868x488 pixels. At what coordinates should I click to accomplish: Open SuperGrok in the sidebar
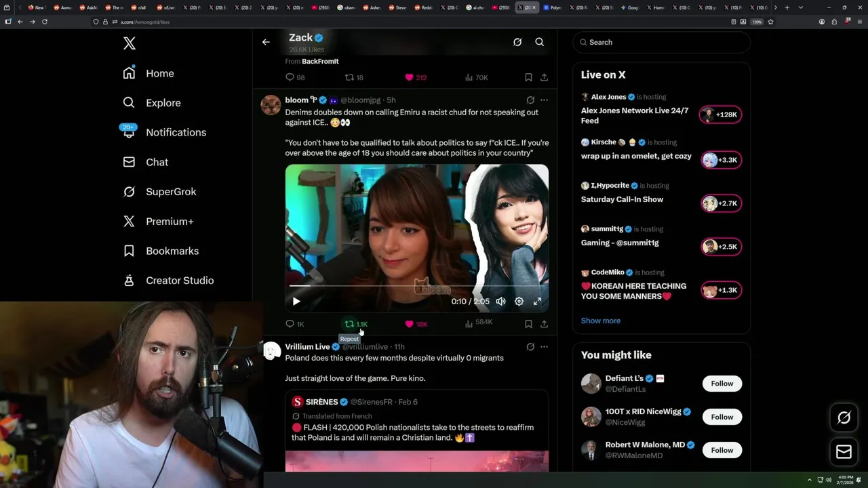tap(159, 192)
